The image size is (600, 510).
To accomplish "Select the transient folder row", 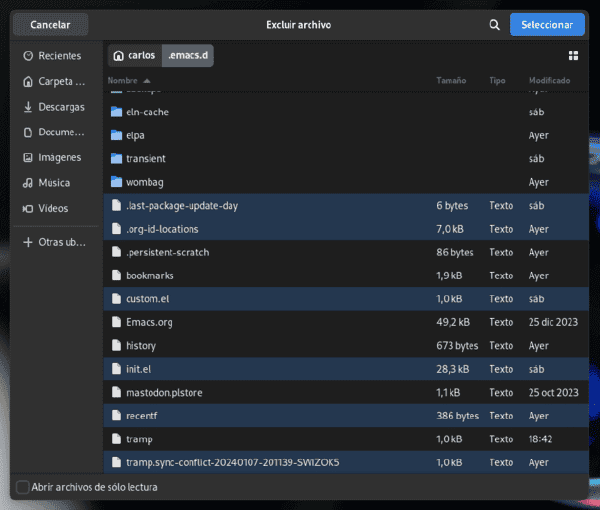I will [346, 159].
